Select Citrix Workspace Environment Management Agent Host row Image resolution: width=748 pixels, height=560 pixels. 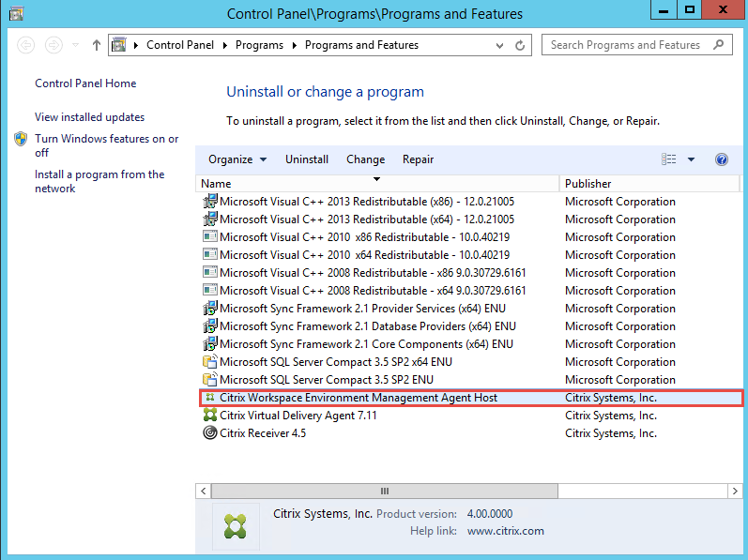pyautogui.click(x=471, y=398)
